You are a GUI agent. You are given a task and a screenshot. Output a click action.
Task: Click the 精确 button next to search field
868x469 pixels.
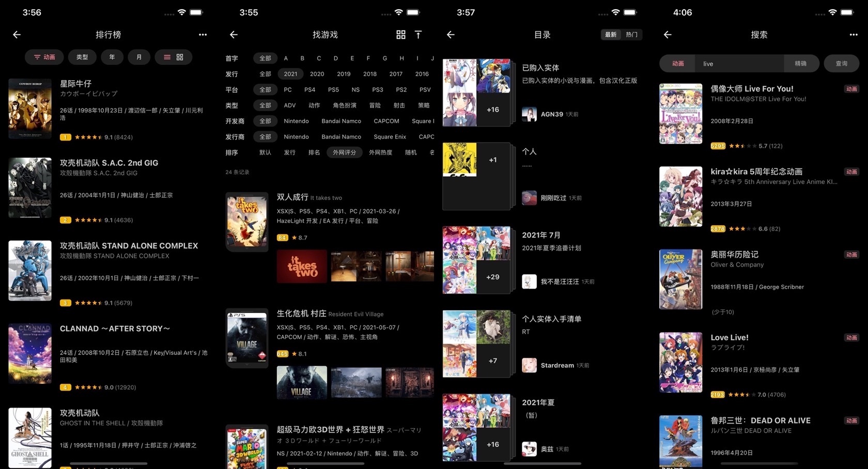[x=802, y=63]
